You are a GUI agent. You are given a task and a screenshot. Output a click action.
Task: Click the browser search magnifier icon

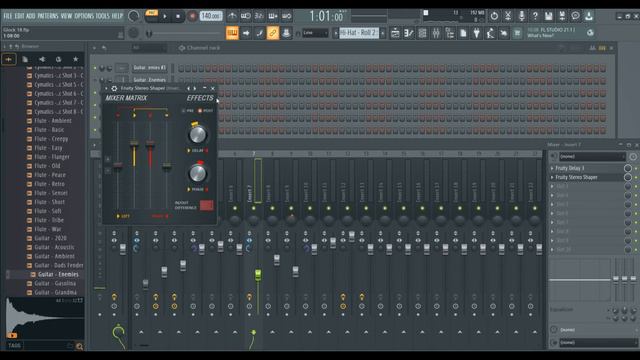[x=79, y=347]
